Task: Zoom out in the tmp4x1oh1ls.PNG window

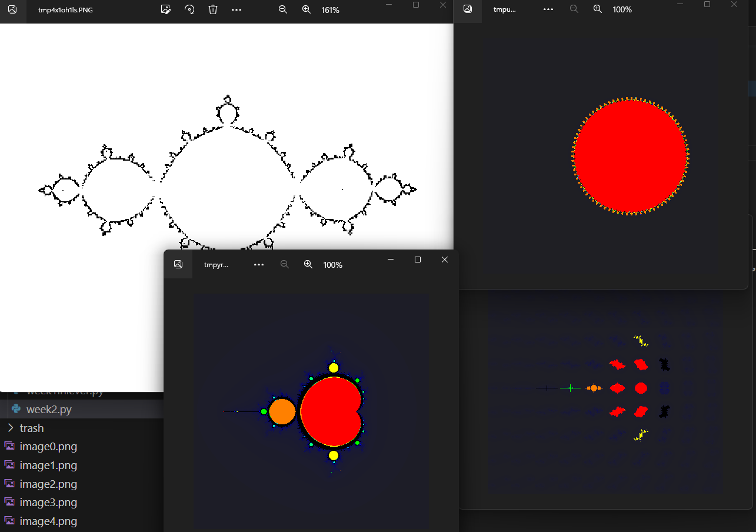Action: 283,10
